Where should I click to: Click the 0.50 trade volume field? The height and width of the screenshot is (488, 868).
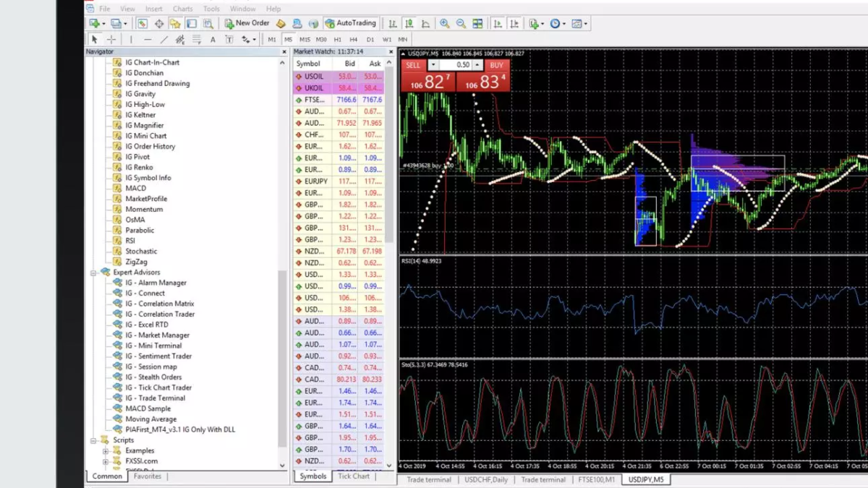coord(456,65)
